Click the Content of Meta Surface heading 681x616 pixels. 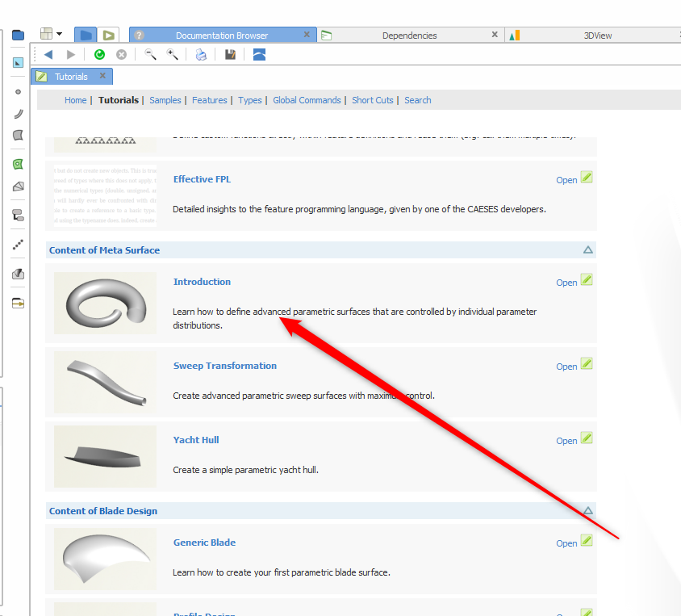point(104,250)
